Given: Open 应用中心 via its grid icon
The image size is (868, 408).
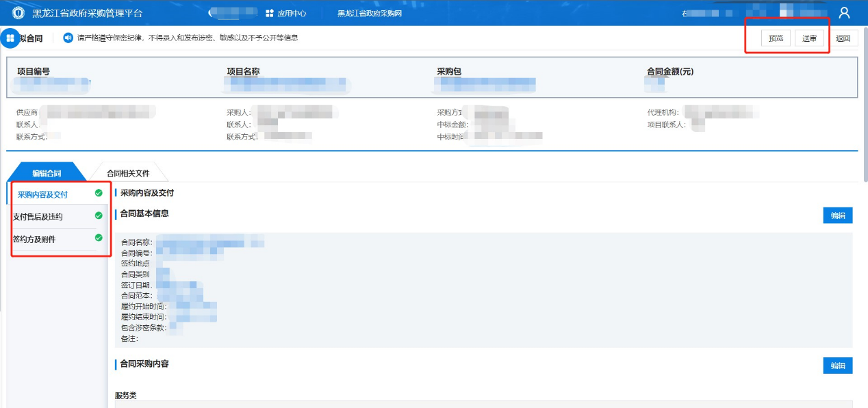Looking at the screenshot, I should click(269, 13).
